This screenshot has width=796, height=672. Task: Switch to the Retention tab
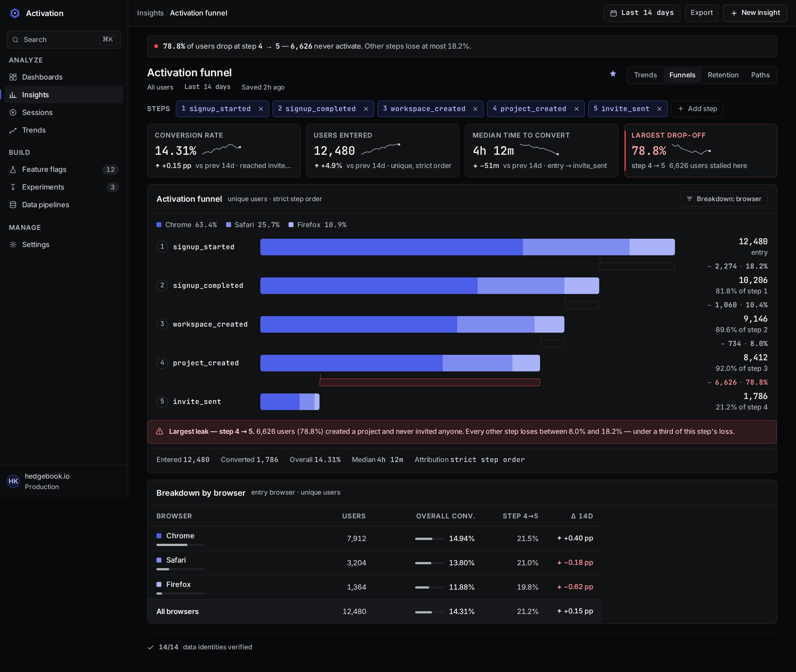pos(723,75)
